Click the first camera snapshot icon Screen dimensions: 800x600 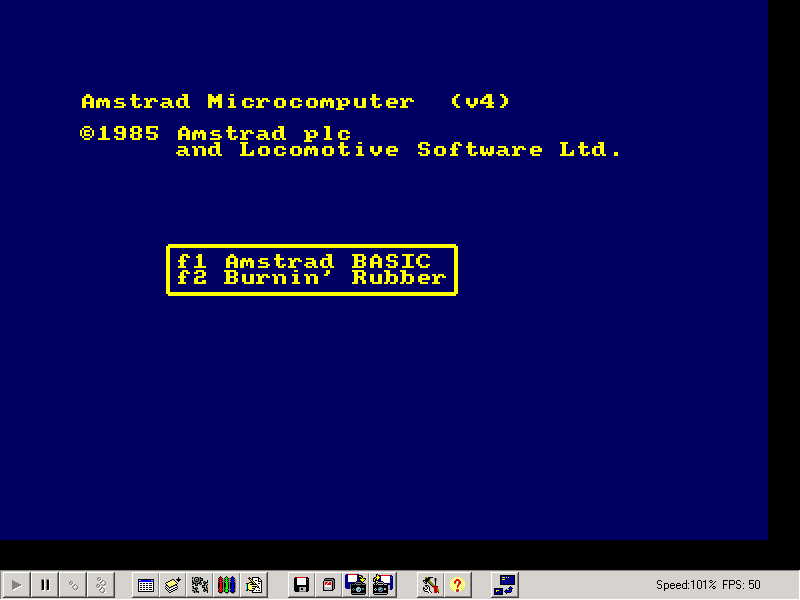point(355,585)
